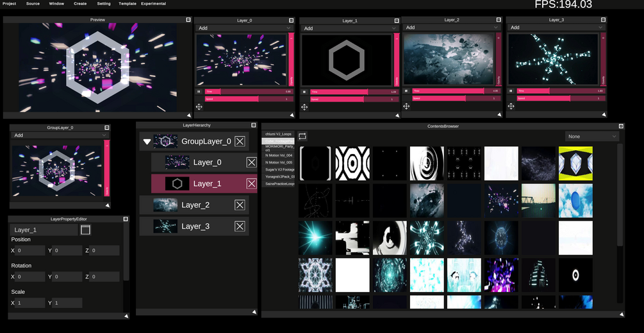Toggle pause button in Layer_2 panel

point(406,91)
